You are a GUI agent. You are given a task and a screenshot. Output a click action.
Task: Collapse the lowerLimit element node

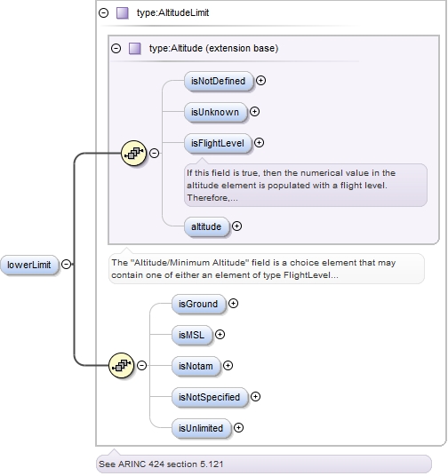pos(67,264)
